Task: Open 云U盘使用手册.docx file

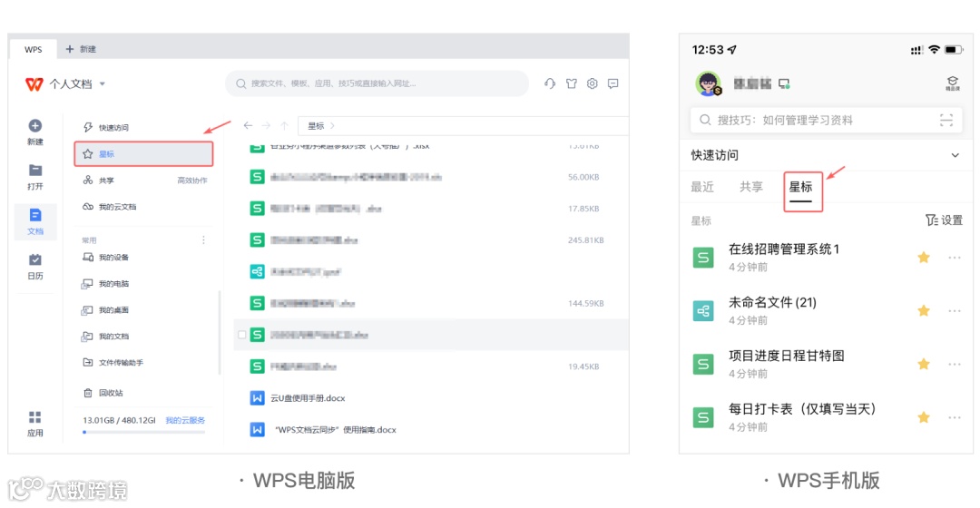Action: click(x=308, y=398)
